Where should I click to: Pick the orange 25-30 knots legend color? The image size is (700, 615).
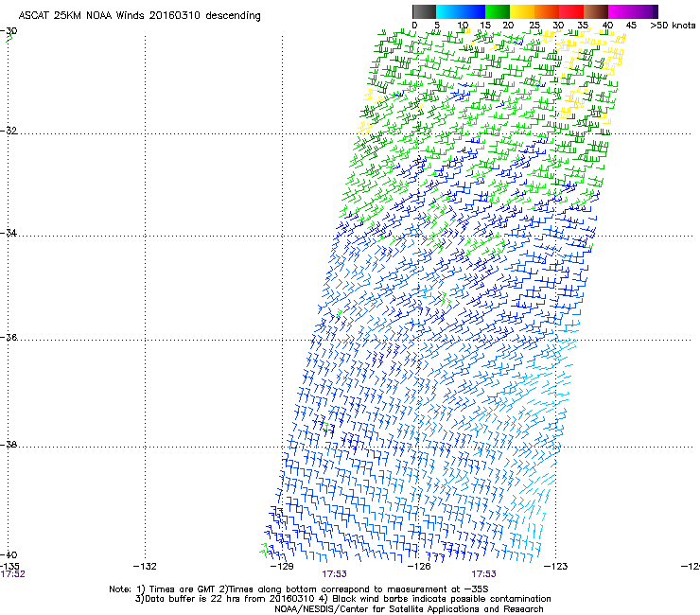point(547,11)
